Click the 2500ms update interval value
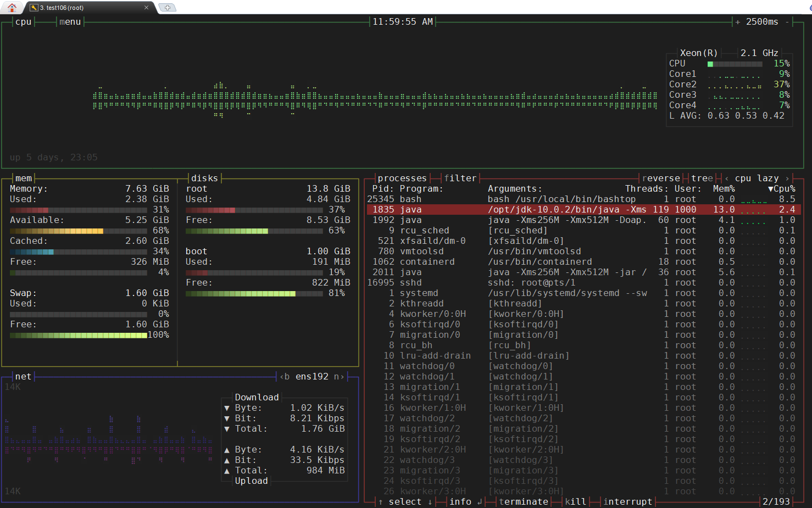 (x=762, y=22)
